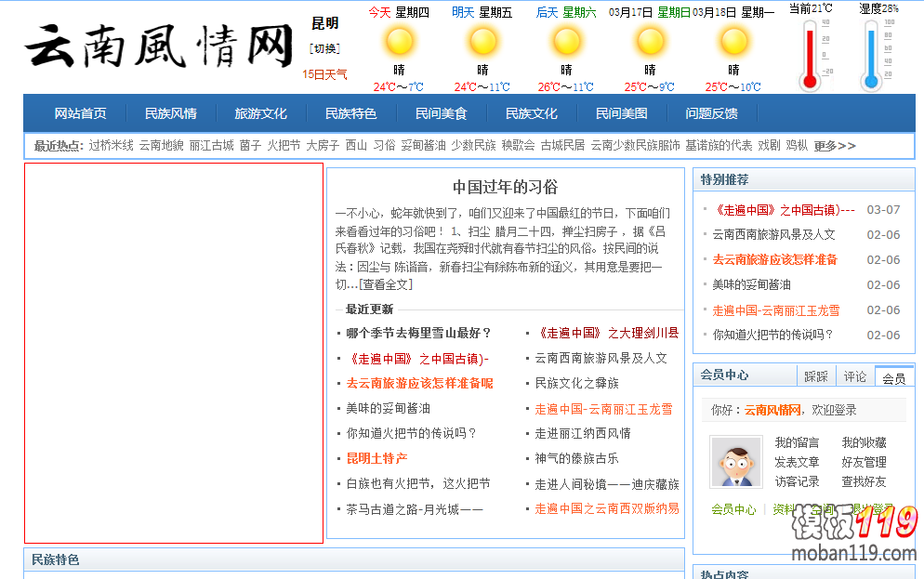Viewport: 924px width, 579px height.
Task: Click the 少数民族 hot topic link
Action: tap(474, 146)
